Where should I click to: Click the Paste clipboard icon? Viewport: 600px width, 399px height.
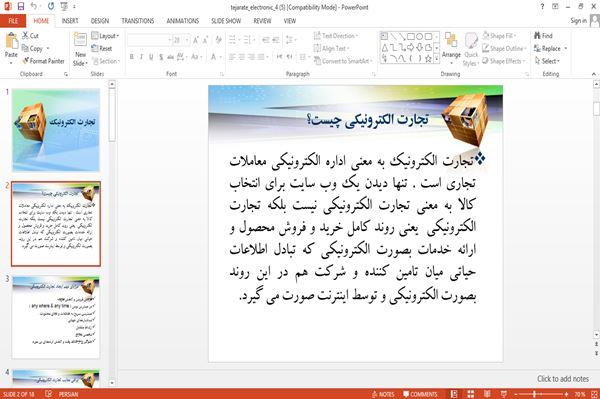[11, 41]
